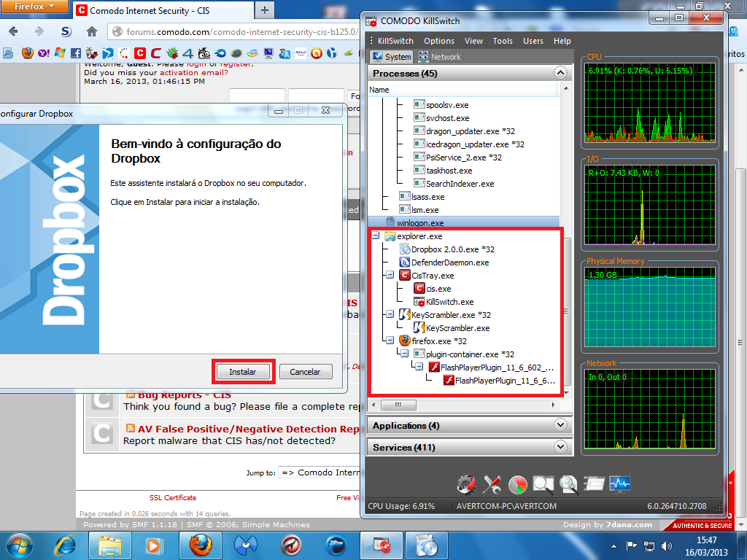Open the KillSwitch taskbar button
Viewport: 747px width, 560px height.
(382, 545)
